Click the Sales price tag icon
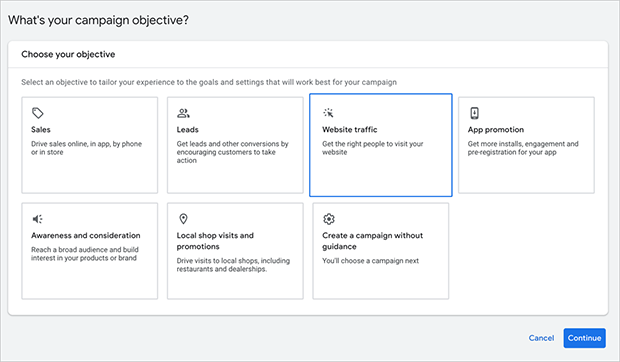 pos(38,113)
